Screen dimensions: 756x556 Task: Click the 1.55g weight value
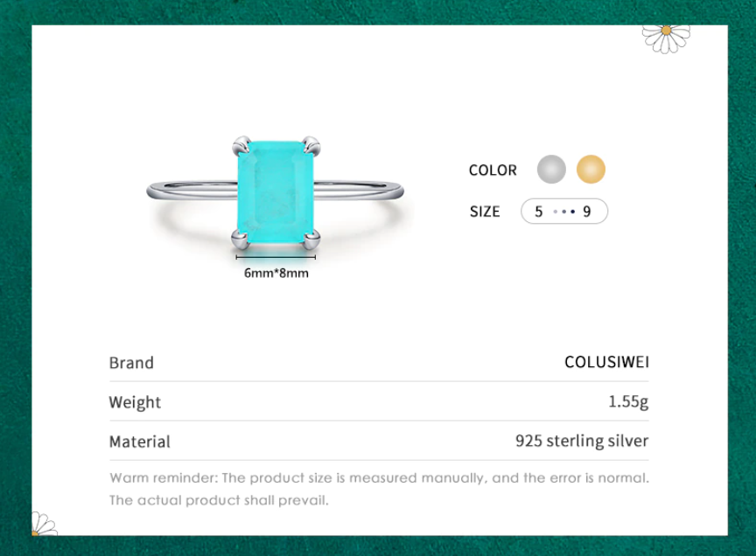(628, 401)
